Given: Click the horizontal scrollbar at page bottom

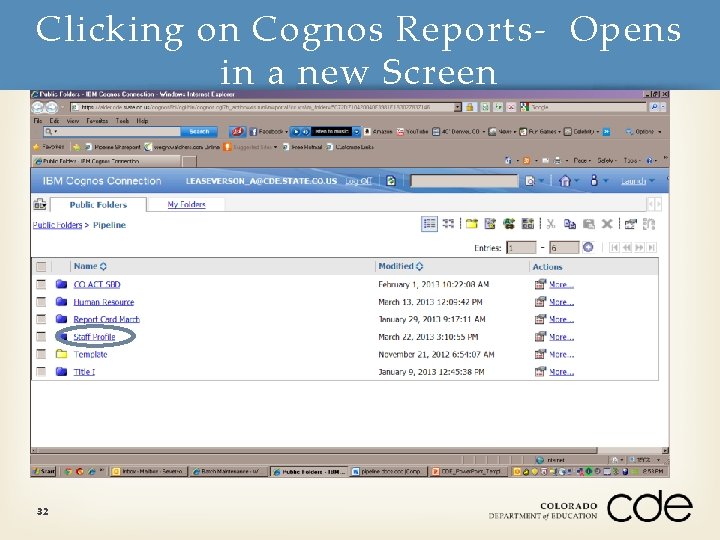Looking at the screenshot, I should 315,450.
